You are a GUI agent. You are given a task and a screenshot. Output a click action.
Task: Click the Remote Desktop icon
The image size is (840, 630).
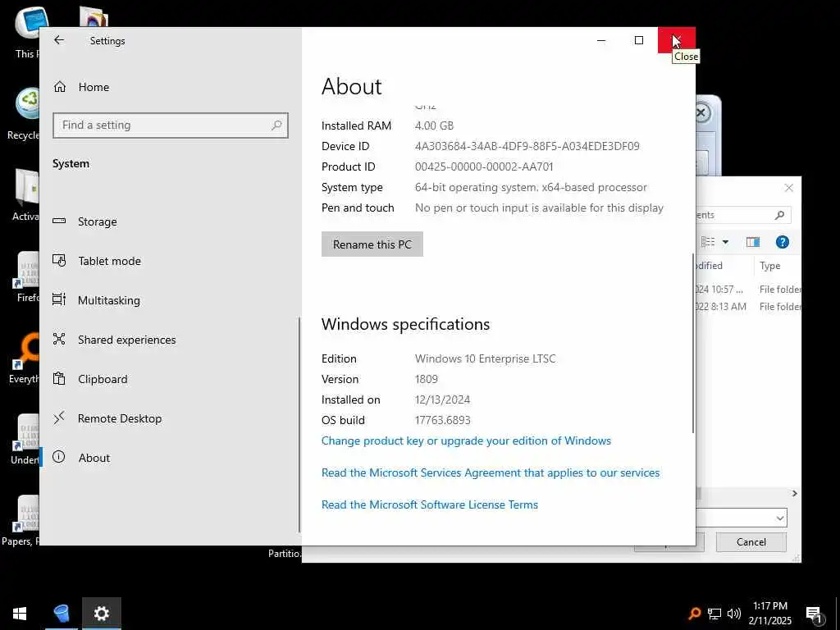click(x=59, y=418)
